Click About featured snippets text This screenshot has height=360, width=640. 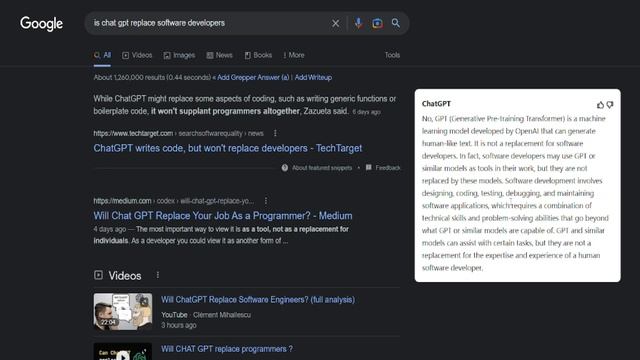click(x=322, y=168)
